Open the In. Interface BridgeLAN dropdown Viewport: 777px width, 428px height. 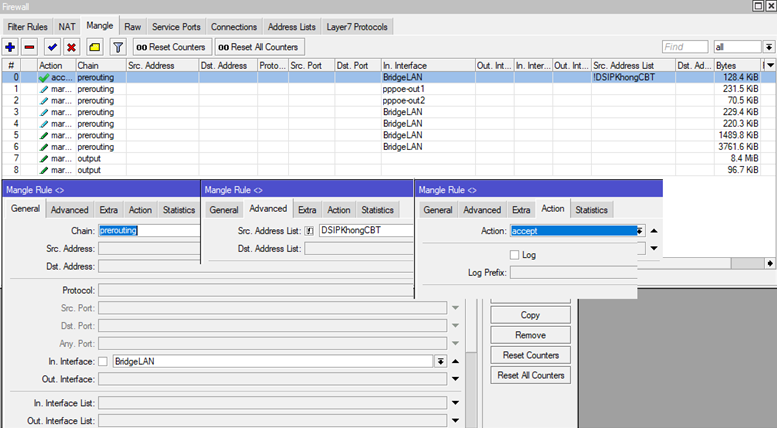(x=439, y=361)
